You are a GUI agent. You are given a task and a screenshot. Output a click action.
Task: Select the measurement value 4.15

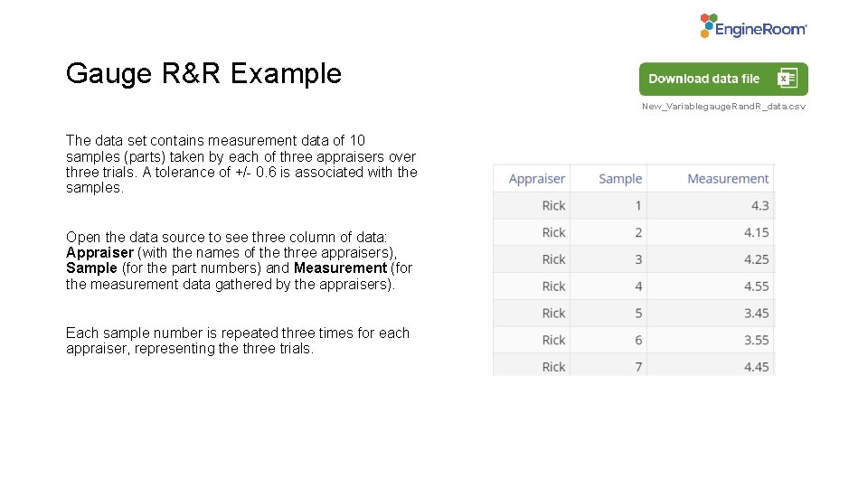[x=756, y=232]
